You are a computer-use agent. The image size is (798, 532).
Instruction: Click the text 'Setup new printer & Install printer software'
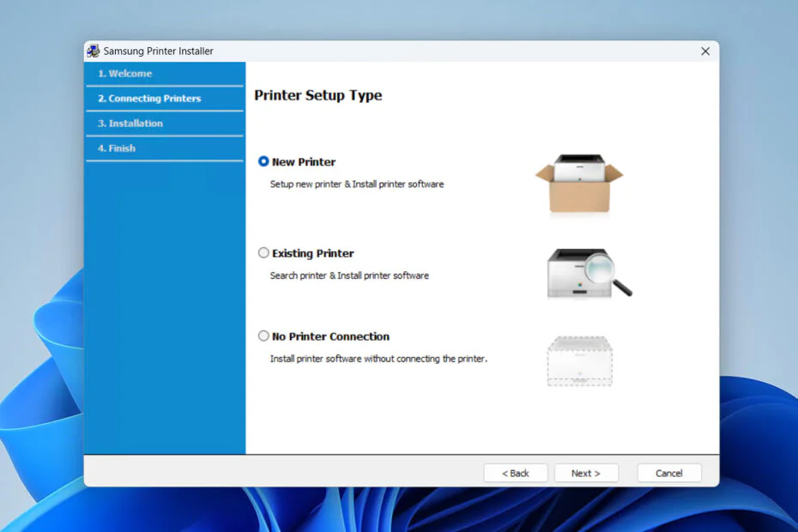pyautogui.click(x=357, y=184)
